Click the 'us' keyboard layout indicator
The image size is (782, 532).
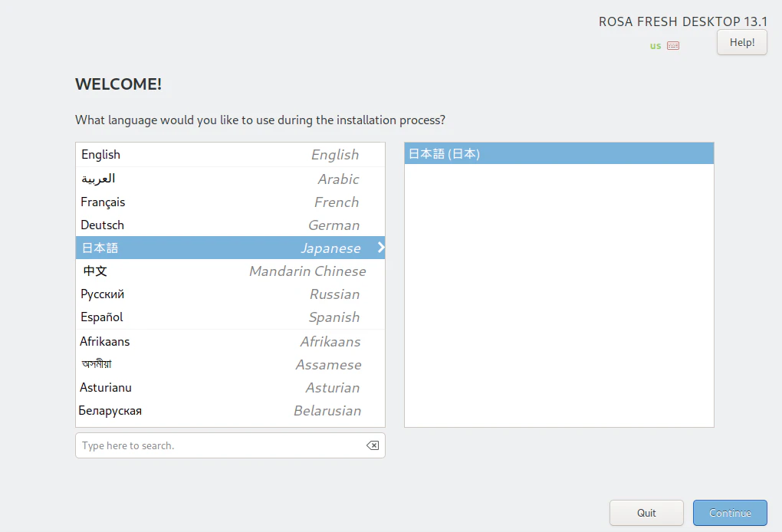(x=655, y=46)
